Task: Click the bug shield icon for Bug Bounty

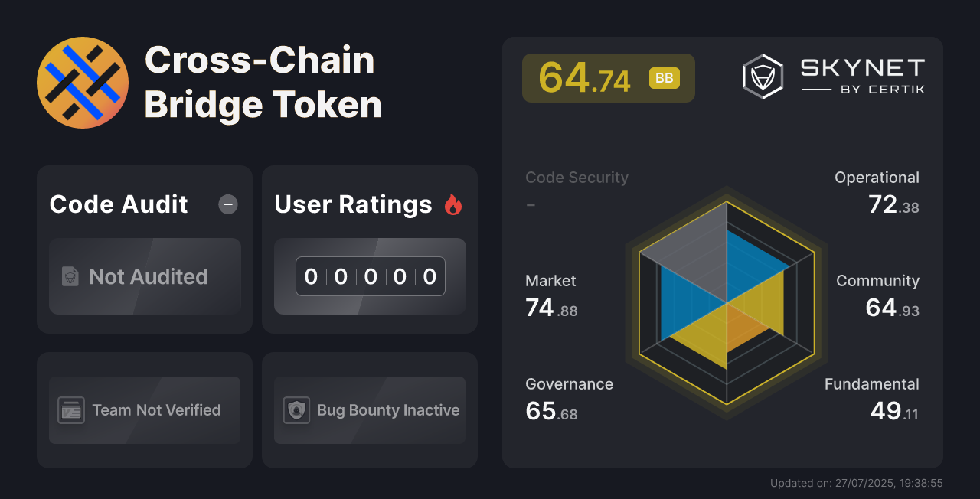Action: 296,410
